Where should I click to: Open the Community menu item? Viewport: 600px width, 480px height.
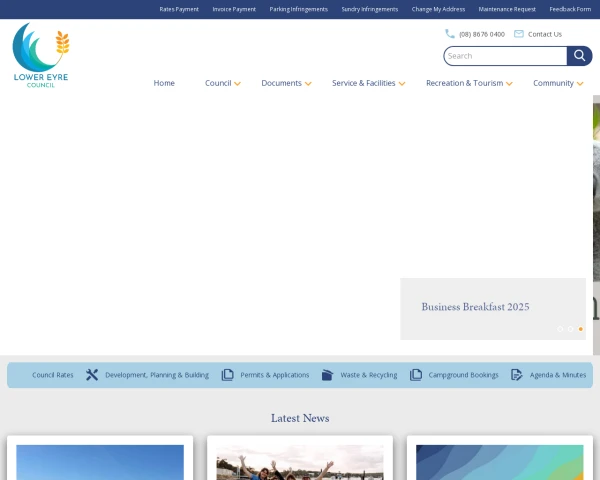tap(553, 83)
